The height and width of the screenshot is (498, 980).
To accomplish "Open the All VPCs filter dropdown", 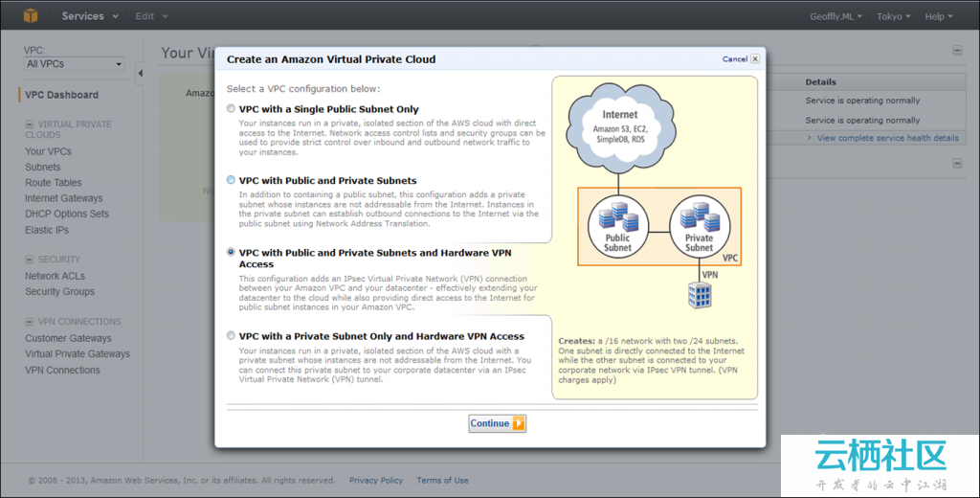I will pos(75,64).
